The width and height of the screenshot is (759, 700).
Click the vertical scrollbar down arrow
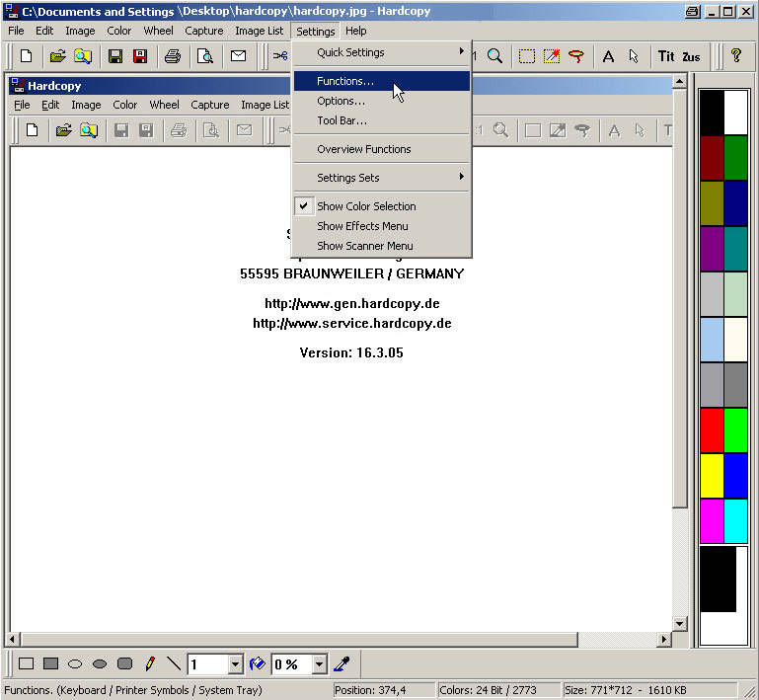pyautogui.click(x=680, y=624)
